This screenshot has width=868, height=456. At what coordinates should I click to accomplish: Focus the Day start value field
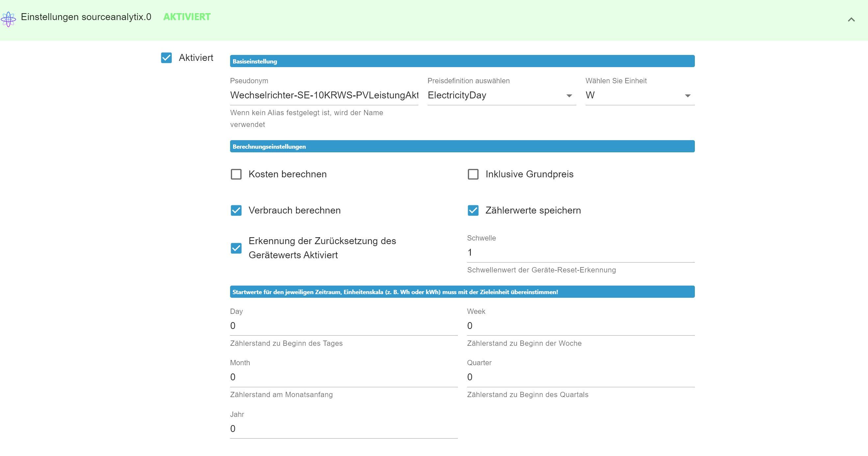[x=343, y=326]
